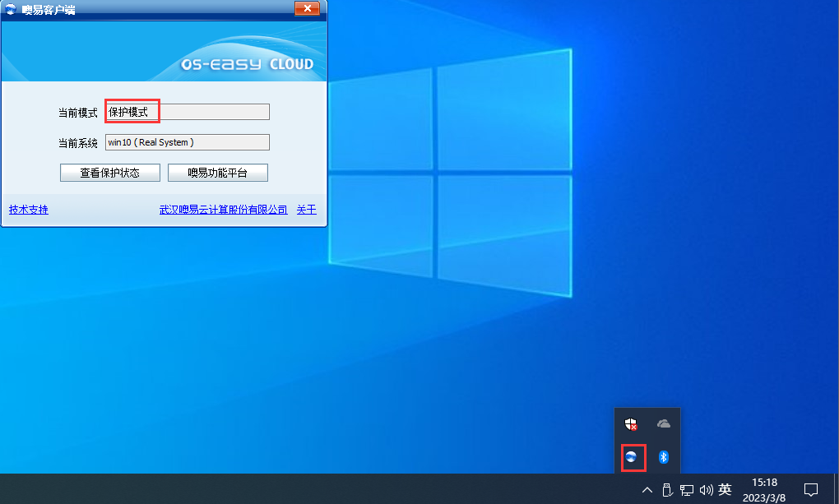Click the volume speaker icon

click(705, 490)
